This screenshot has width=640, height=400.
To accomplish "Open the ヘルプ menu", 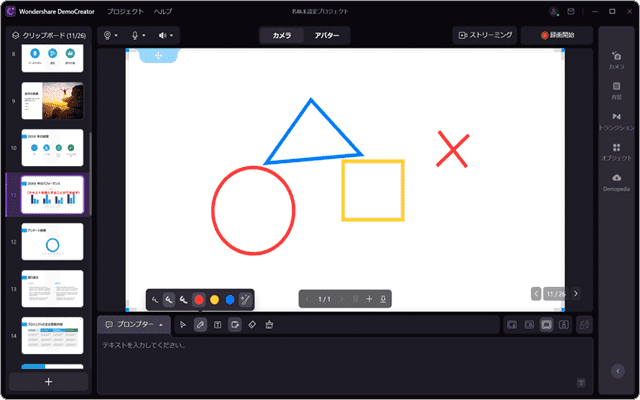I will pos(163,11).
